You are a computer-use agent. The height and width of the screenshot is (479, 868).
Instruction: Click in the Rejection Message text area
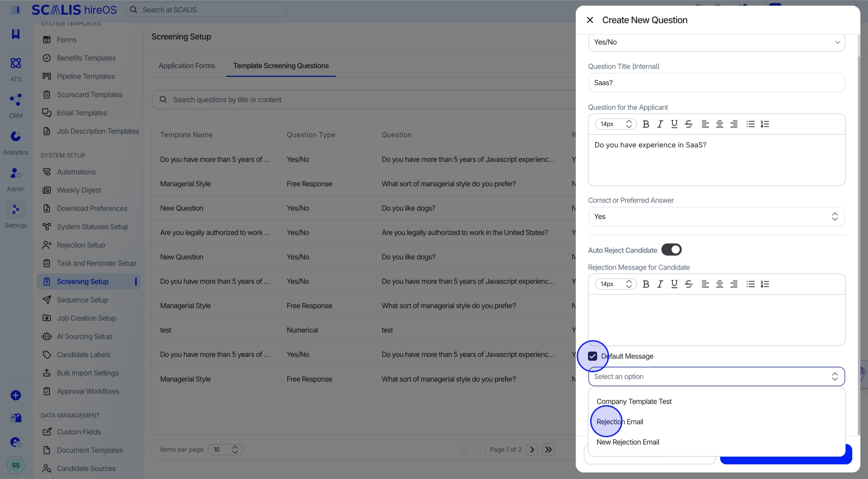[x=717, y=320]
